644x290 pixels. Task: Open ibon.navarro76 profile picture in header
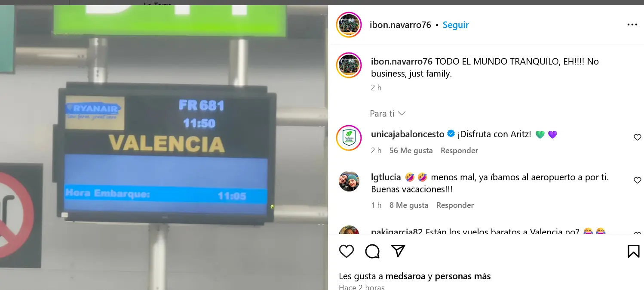349,25
